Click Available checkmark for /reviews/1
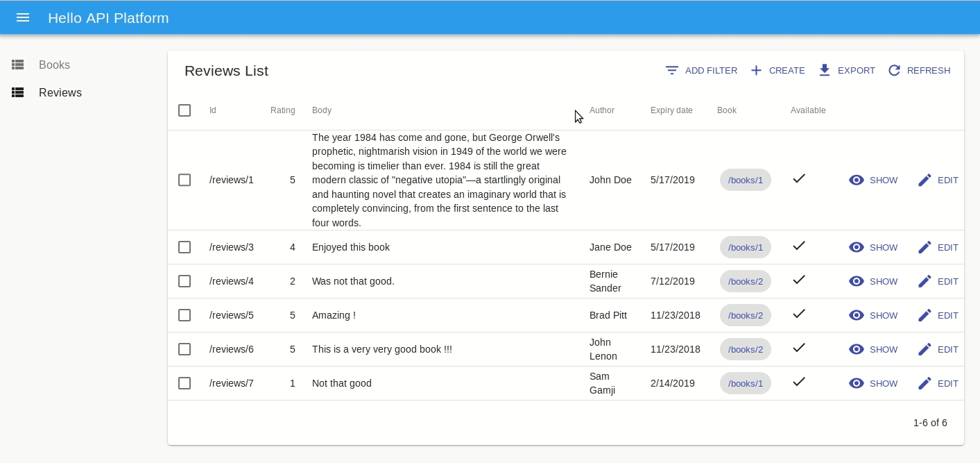The image size is (980, 463). tap(799, 178)
